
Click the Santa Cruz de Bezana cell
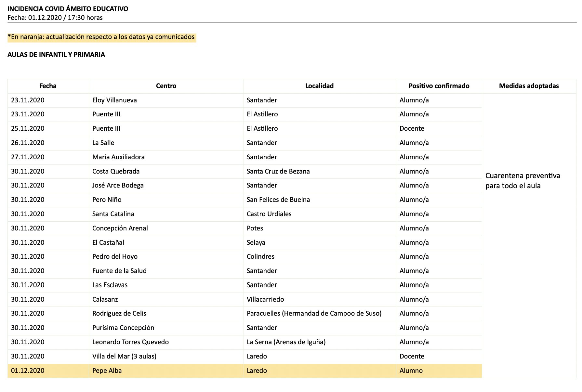(x=278, y=171)
